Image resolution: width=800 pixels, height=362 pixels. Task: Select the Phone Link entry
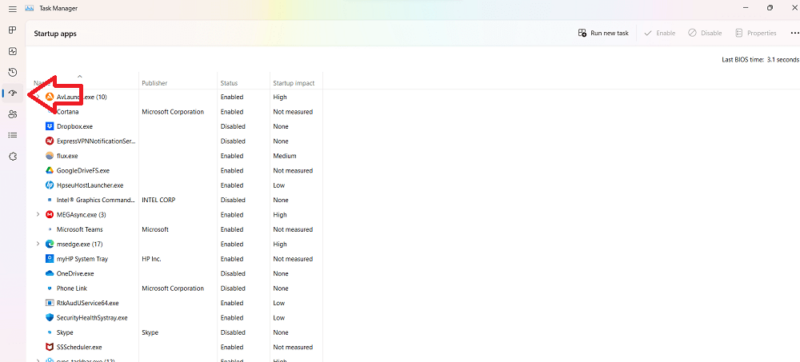(72, 289)
